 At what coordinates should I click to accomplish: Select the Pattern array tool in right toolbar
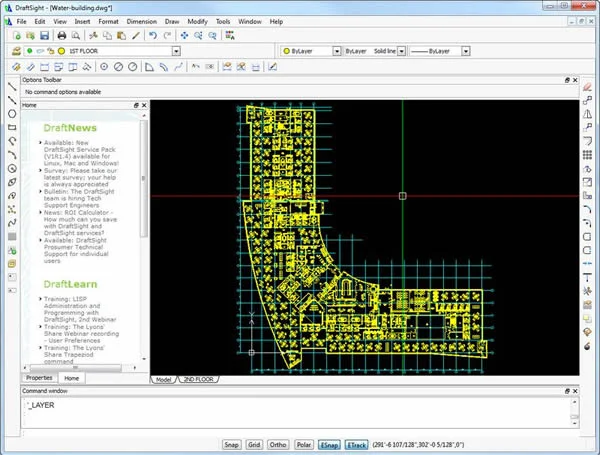click(x=587, y=154)
